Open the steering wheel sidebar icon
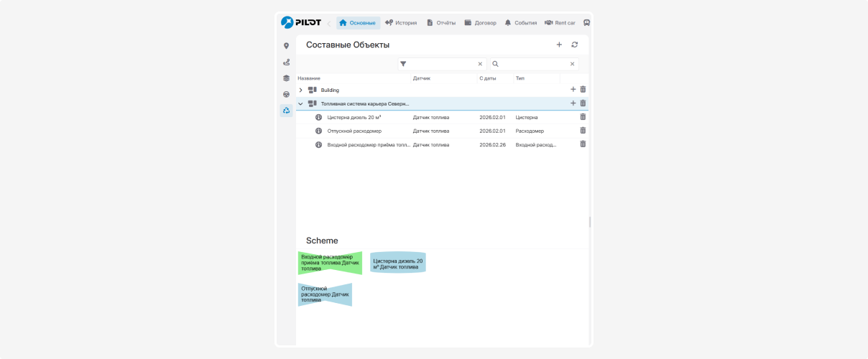868x359 pixels. (286, 94)
